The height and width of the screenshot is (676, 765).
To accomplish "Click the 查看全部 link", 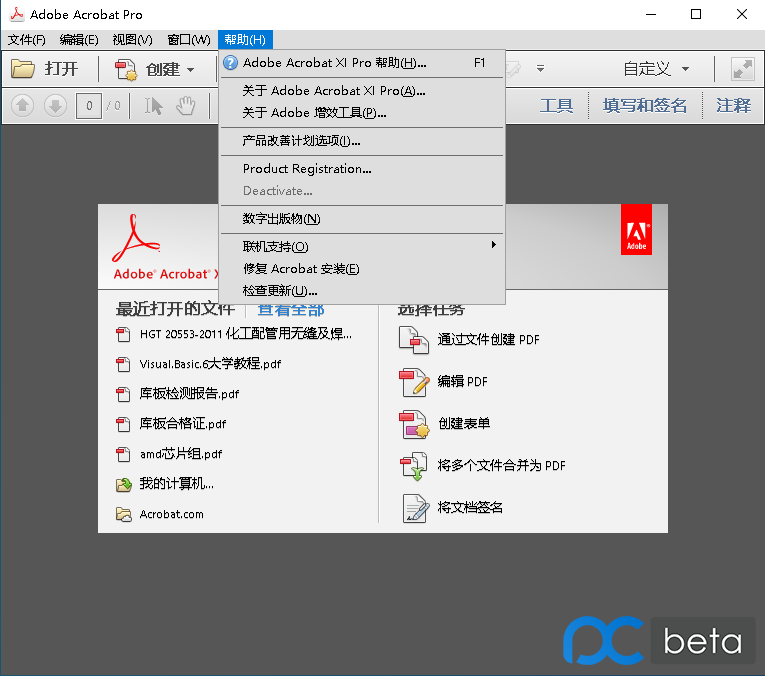I will (x=291, y=310).
